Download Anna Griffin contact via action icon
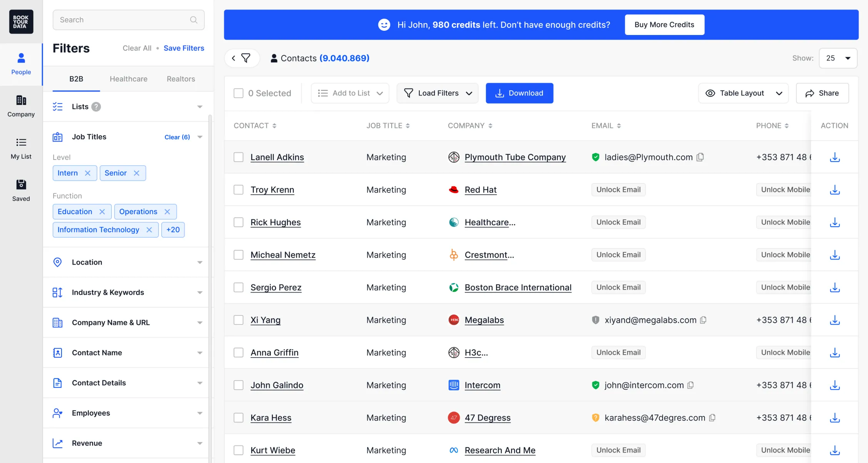This screenshot has width=868, height=463. [x=835, y=352]
